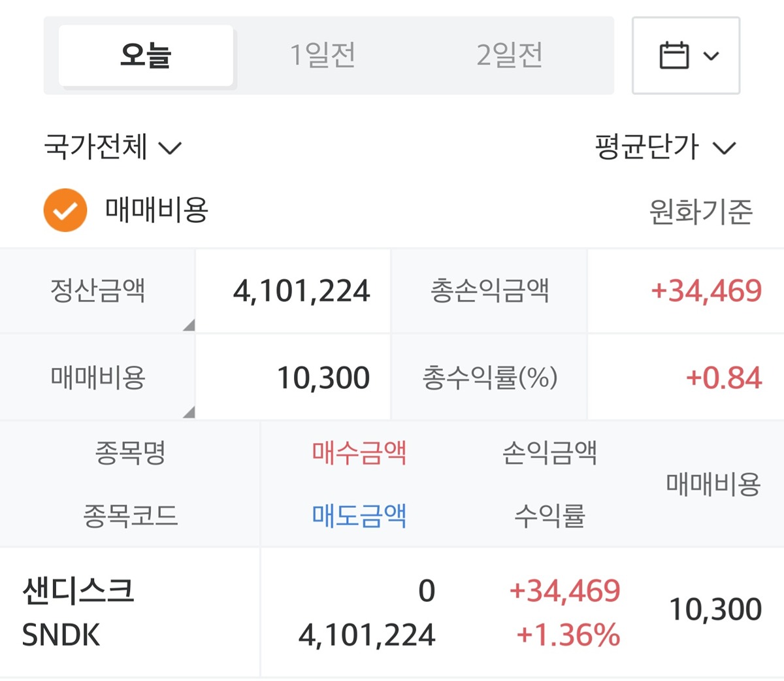
Task: Sort by 매수금액 column header
Action: (359, 452)
